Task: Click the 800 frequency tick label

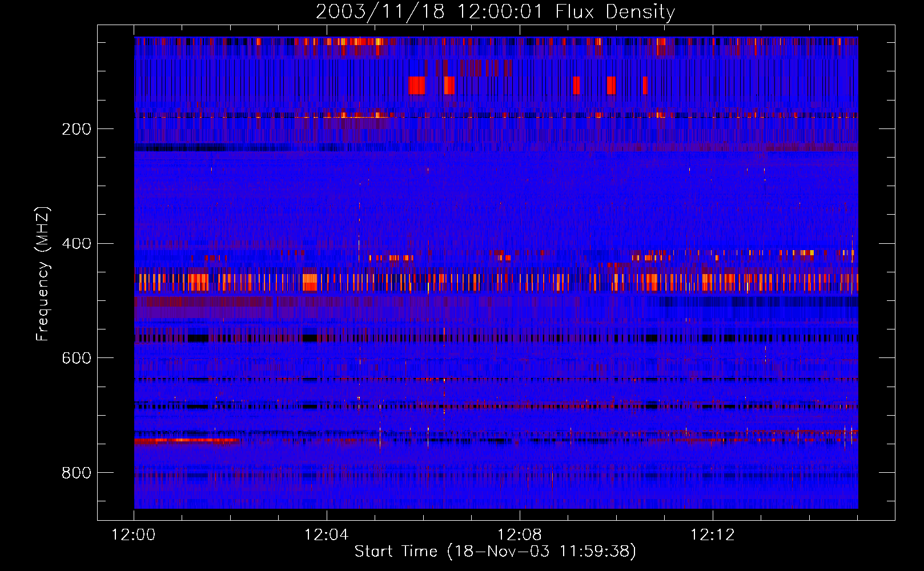Action: pyautogui.click(x=77, y=473)
